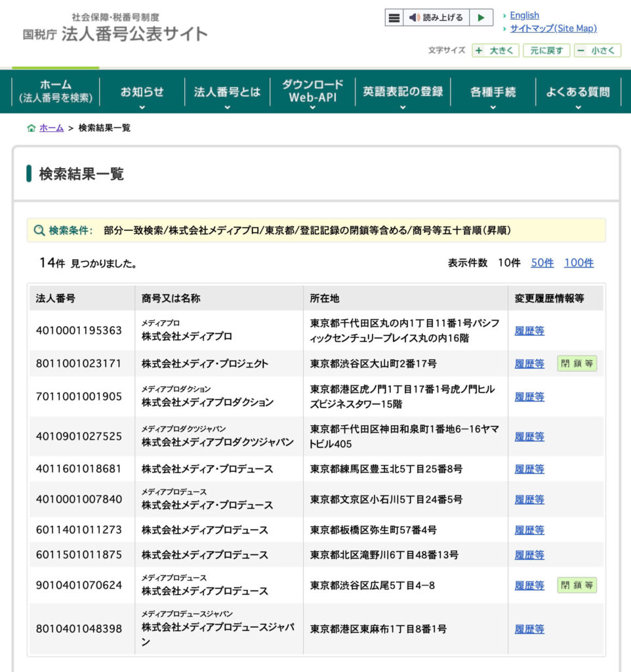Open the 法人番号とは navigation menu
631x672 pixels.
[227, 92]
